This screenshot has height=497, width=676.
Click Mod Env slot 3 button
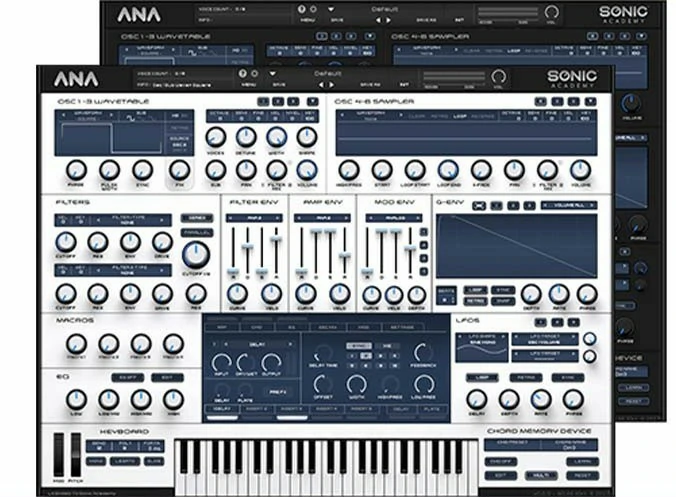[x=423, y=258]
